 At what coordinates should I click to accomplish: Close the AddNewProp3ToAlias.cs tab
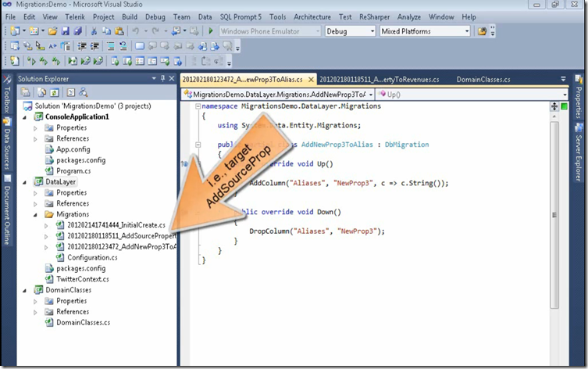[311, 80]
